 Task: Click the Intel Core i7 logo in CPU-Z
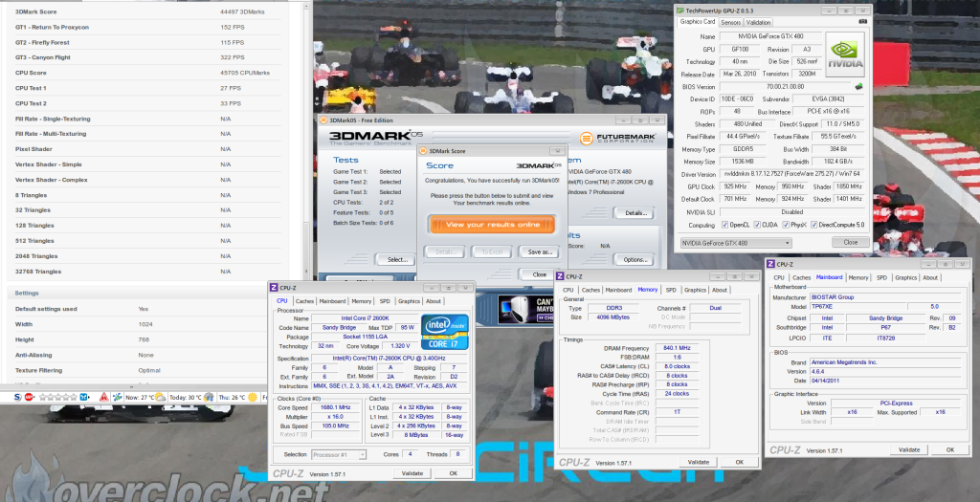point(445,332)
